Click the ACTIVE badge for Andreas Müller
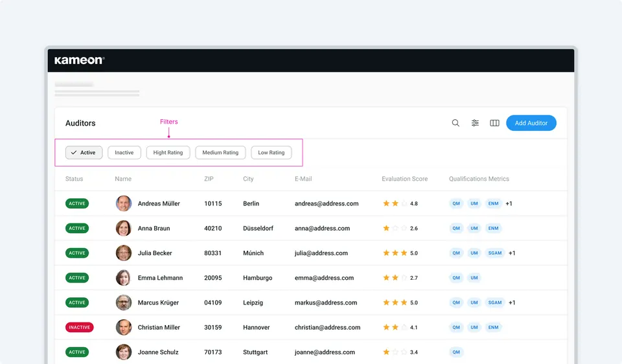The height and width of the screenshot is (364, 622). 77,203
